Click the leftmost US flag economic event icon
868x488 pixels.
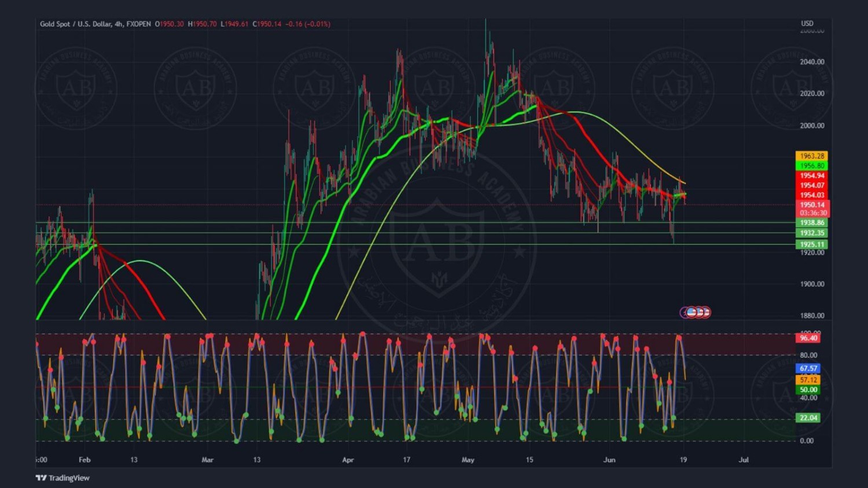692,312
